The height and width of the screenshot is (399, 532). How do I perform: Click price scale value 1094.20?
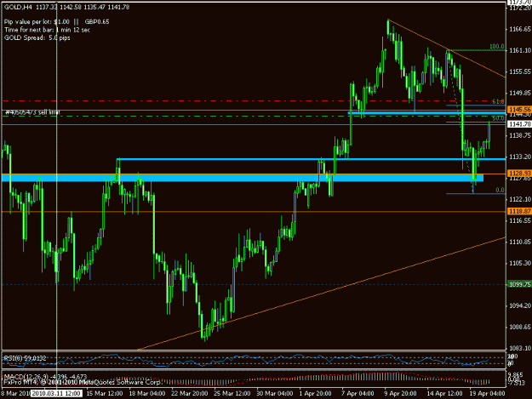[x=520, y=305]
